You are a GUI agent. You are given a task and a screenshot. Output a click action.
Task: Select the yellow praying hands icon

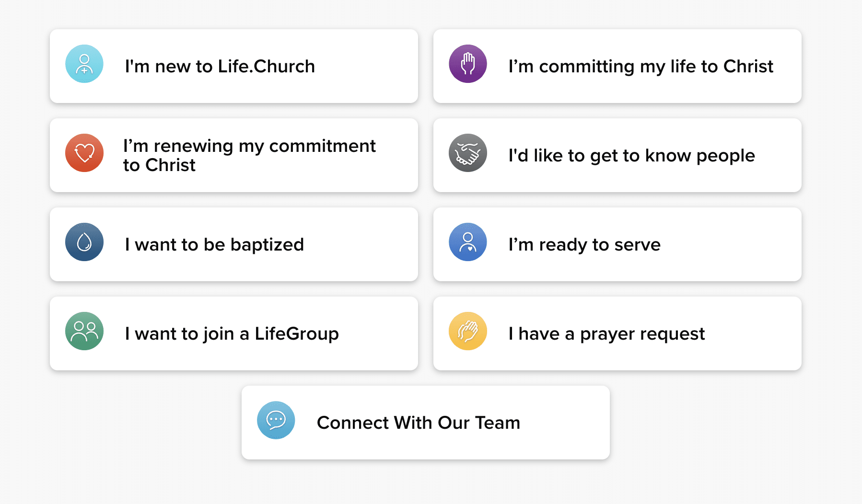click(x=467, y=331)
